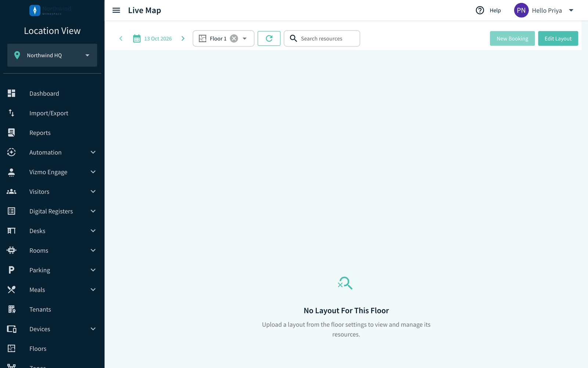Expand the Rooms submenu chevron
Image resolution: width=588 pixels, height=368 pixels.
pyautogui.click(x=93, y=250)
